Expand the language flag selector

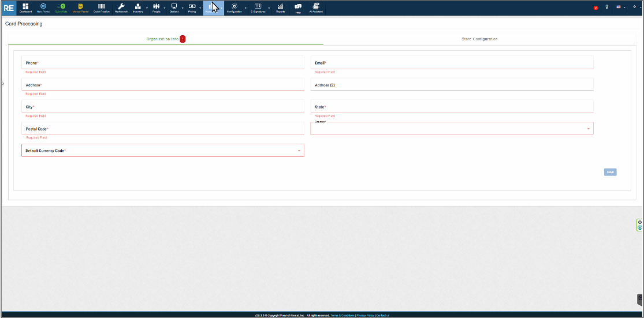pos(620,7)
